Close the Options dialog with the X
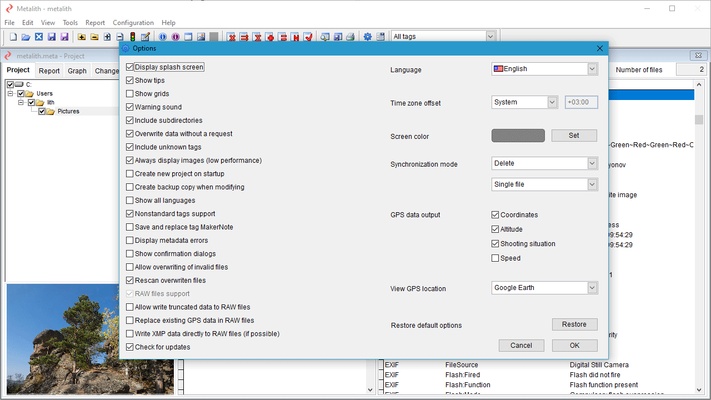 click(599, 48)
